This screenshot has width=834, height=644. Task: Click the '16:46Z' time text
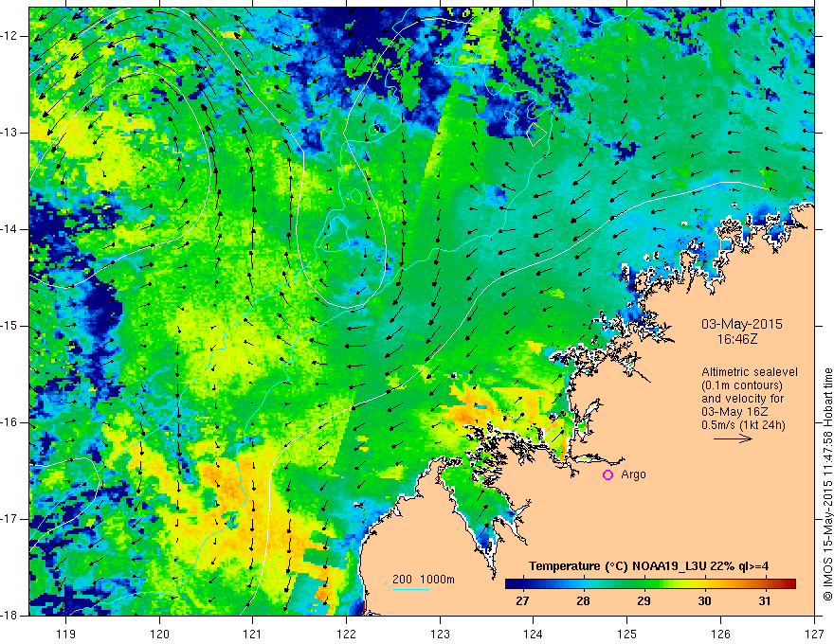coord(736,339)
